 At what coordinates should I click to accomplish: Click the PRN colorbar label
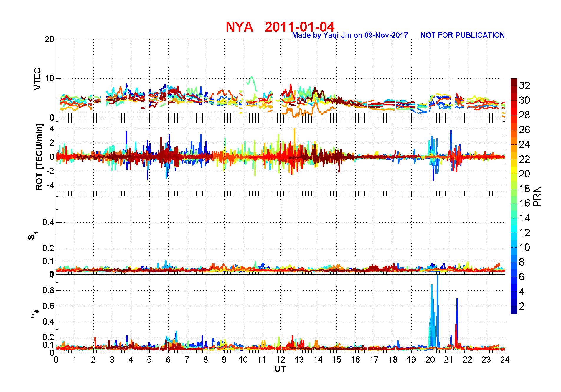pos(537,196)
